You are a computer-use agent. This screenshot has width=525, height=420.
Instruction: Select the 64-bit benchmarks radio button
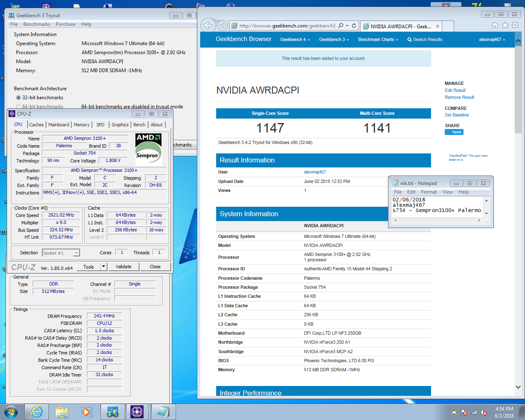pos(18,107)
